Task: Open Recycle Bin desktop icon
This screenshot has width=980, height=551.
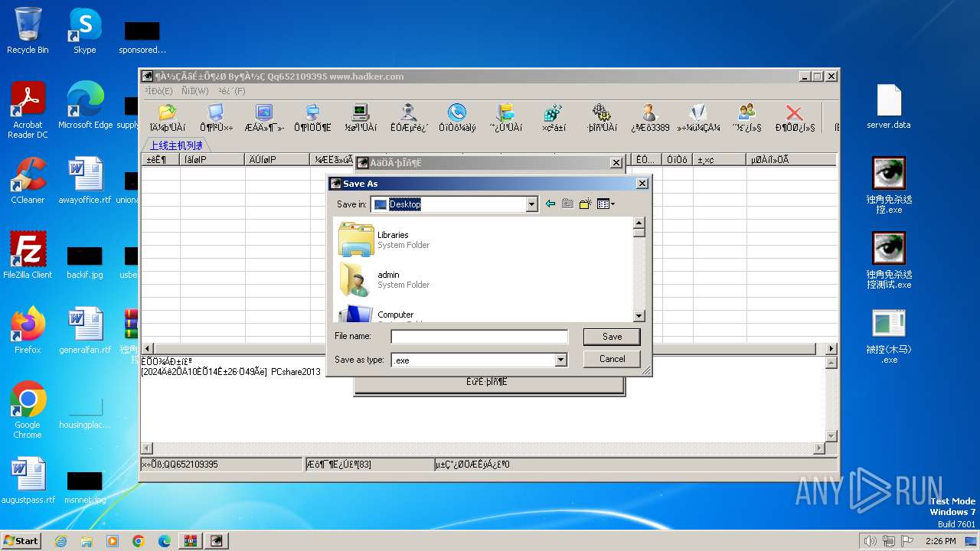Action: click(28, 31)
